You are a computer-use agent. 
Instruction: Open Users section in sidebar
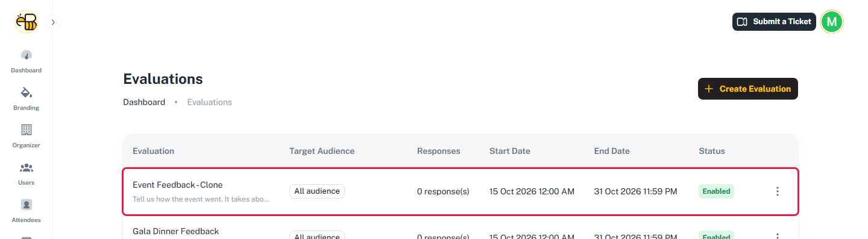point(27,174)
